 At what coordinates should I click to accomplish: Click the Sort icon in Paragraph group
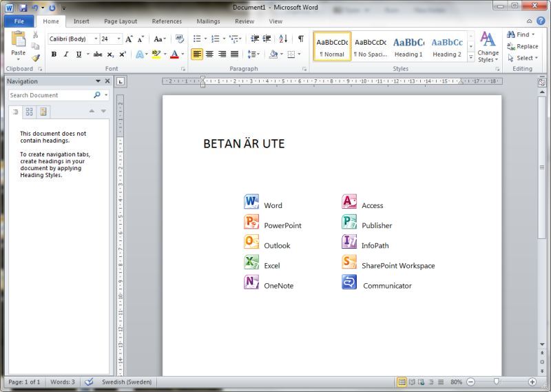(284, 39)
